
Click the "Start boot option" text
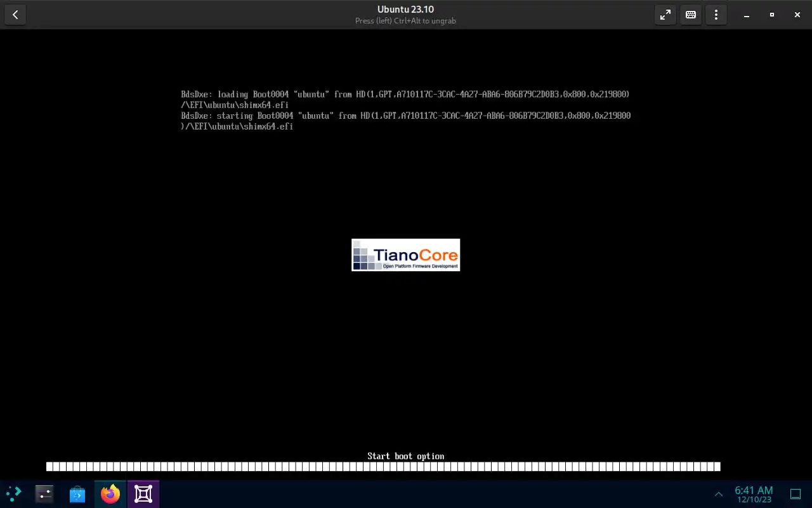point(406,456)
